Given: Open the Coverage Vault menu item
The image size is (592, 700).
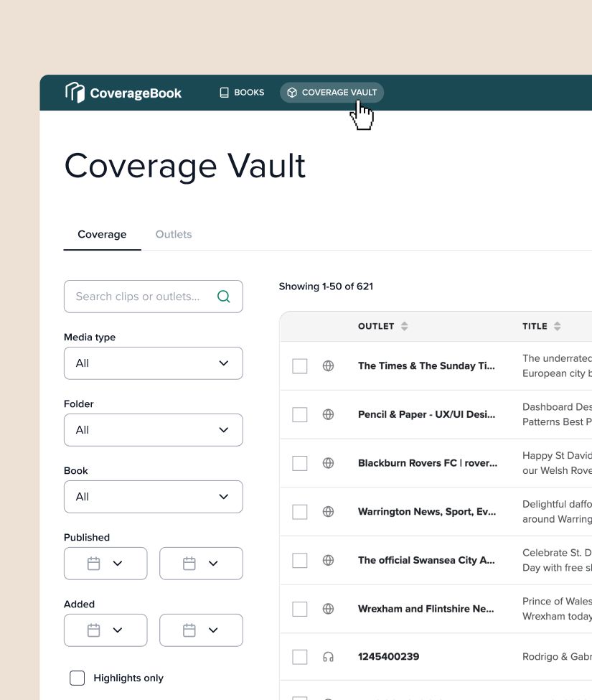Looking at the screenshot, I should 332,93.
